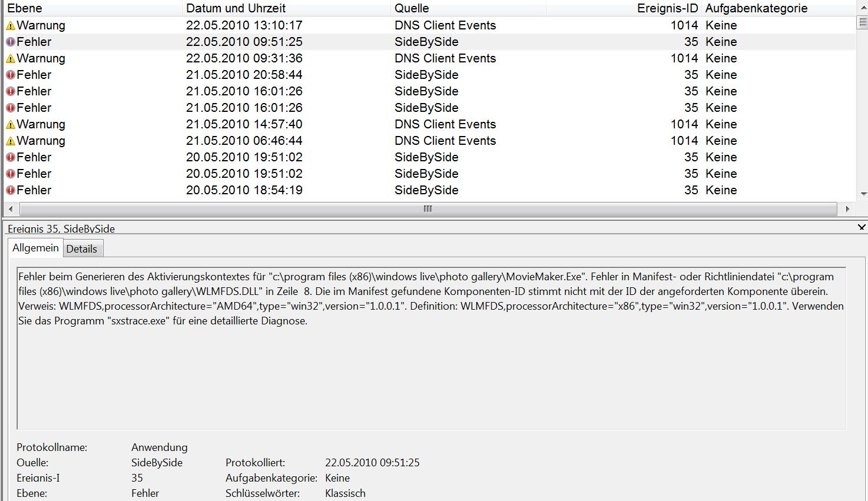Click the warning icon of the 13:10:17 event
Screen dimensions: 868x501
(11, 26)
